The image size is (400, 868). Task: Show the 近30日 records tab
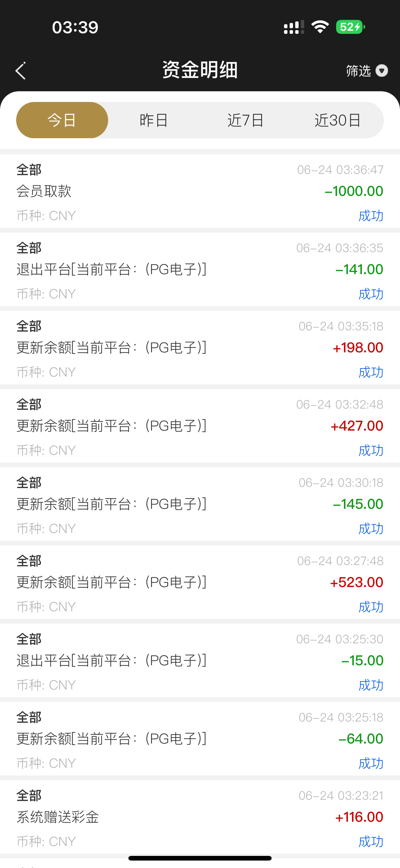337,120
